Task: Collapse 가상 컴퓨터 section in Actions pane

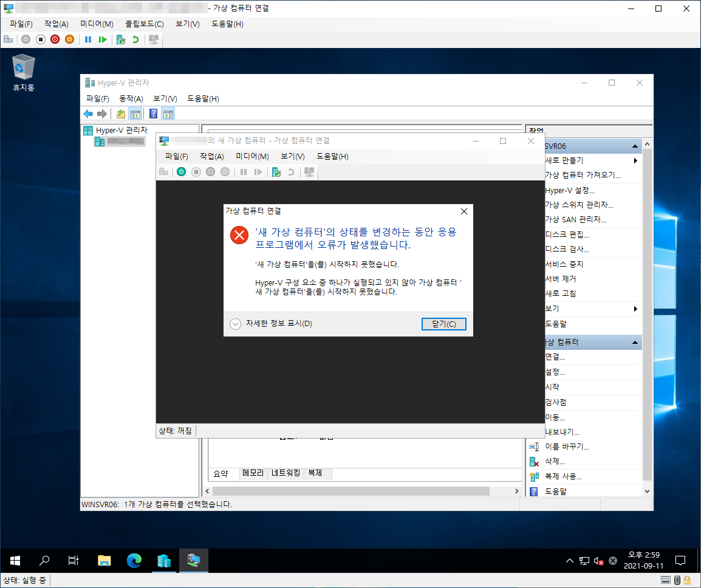Action: 635,343
